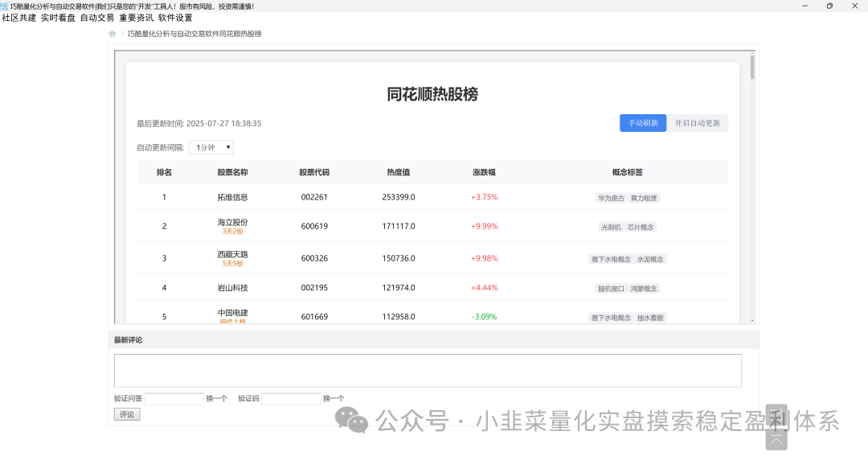Click the app logo in title bar

click(x=4, y=6)
